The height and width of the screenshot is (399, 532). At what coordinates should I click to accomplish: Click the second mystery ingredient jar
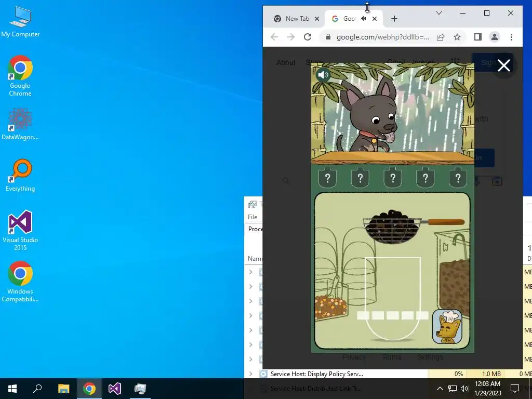tap(360, 178)
